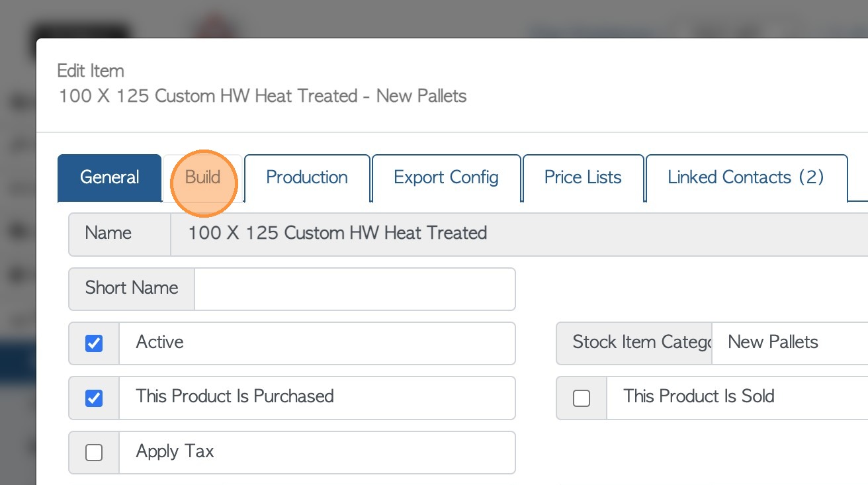868x485 pixels.
Task: Select the Export Config tab
Action: (x=446, y=177)
